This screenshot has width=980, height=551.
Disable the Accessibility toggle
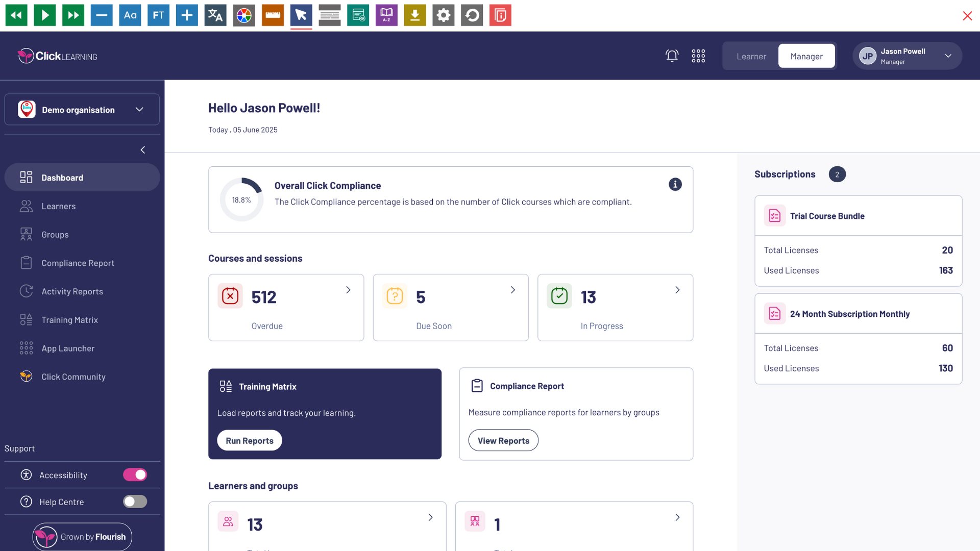tap(135, 475)
